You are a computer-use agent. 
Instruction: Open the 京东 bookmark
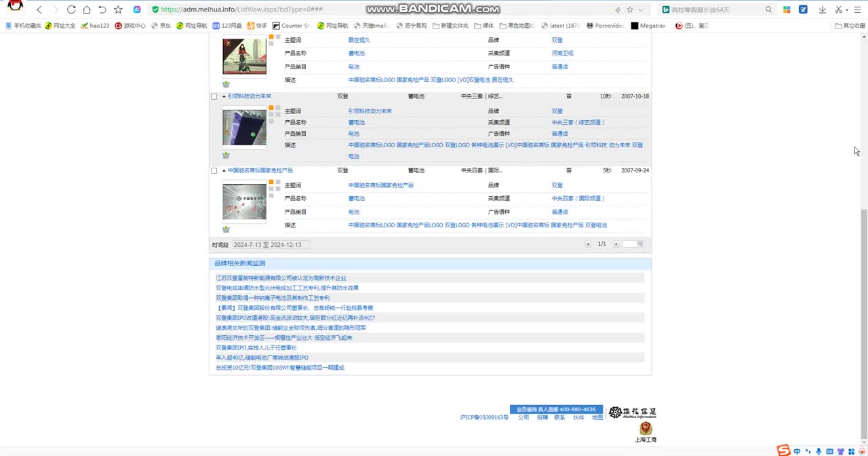pyautogui.click(x=161, y=26)
